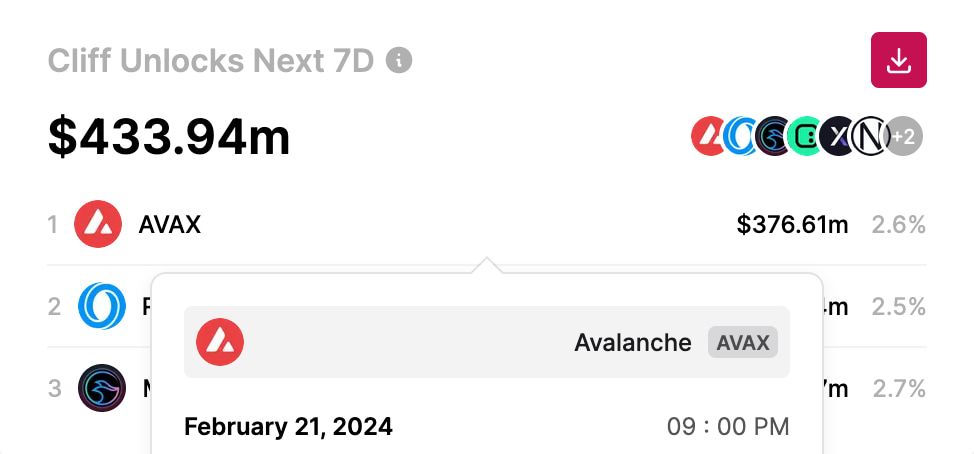Select the green square logo in the token stack
The width and height of the screenshot is (974, 454).
(x=805, y=136)
